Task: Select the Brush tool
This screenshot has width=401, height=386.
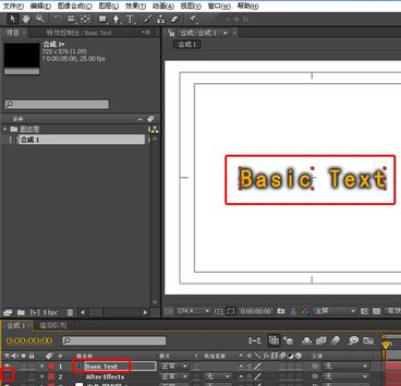Action: 147,19
